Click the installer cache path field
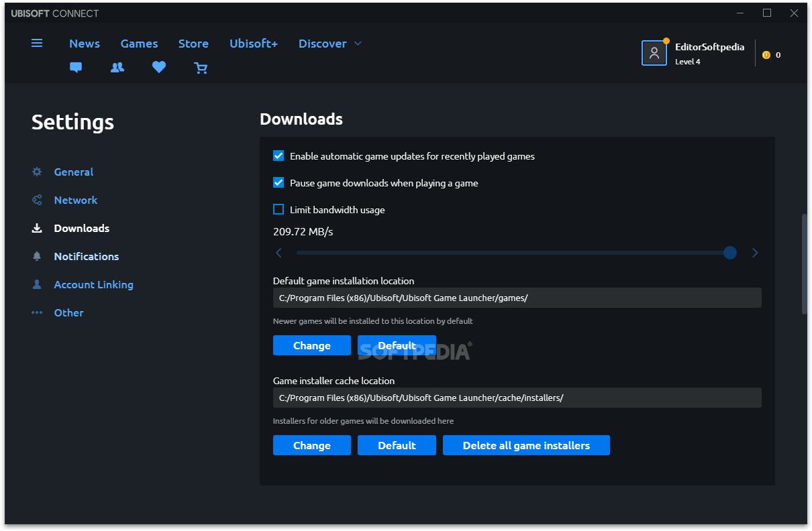This screenshot has height=531, width=812. pos(517,398)
